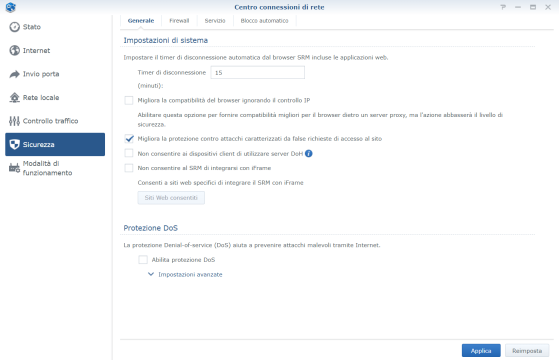Block client devices from using DoH servers
This screenshot has height=360, width=559.
click(x=129, y=154)
